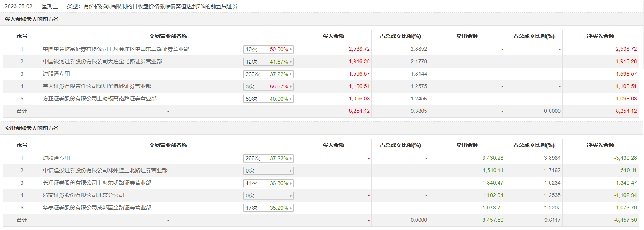644x230 pixels.
Task: Expand the 0次 box for 中信建投证券 row
Action: [x=268, y=171]
